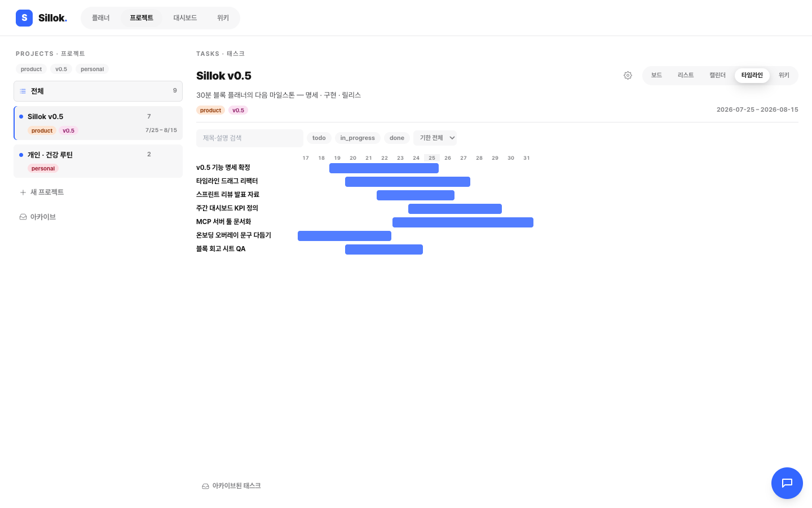Click the timeline bar for MCP 서버 툴 문서화
Screen dimensions: 812x508
pyautogui.click(x=463, y=222)
